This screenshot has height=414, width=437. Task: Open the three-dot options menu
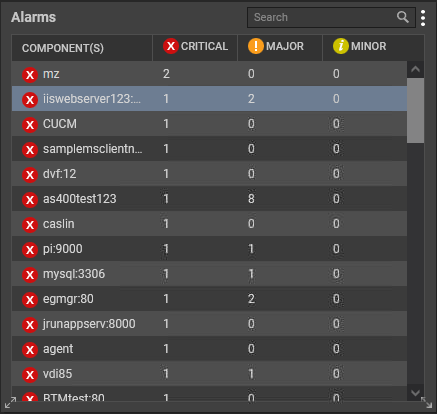(x=423, y=18)
